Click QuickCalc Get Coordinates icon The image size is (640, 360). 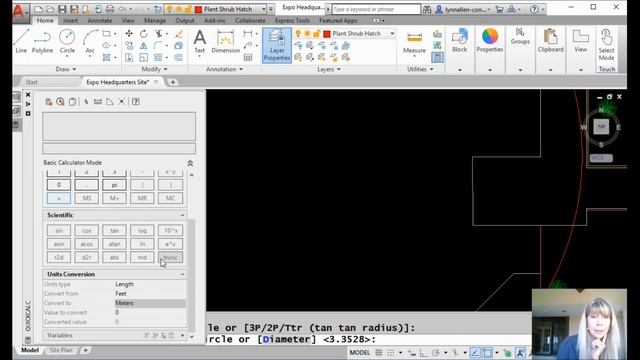[86, 102]
